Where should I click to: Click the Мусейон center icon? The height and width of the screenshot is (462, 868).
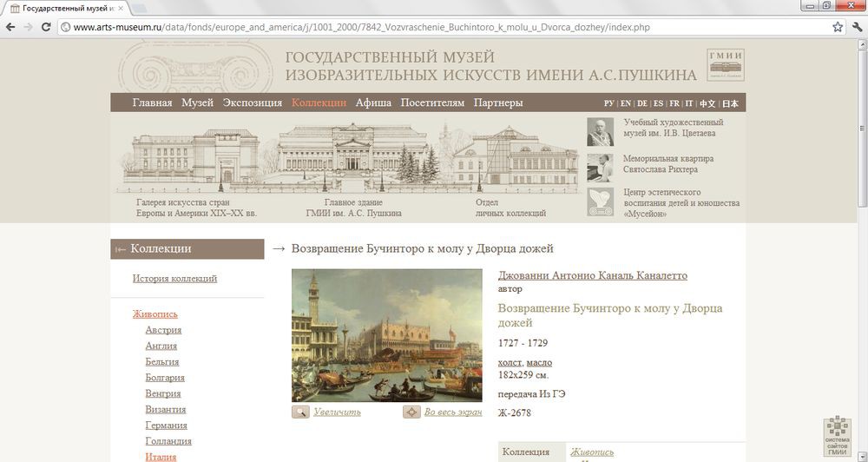(600, 201)
